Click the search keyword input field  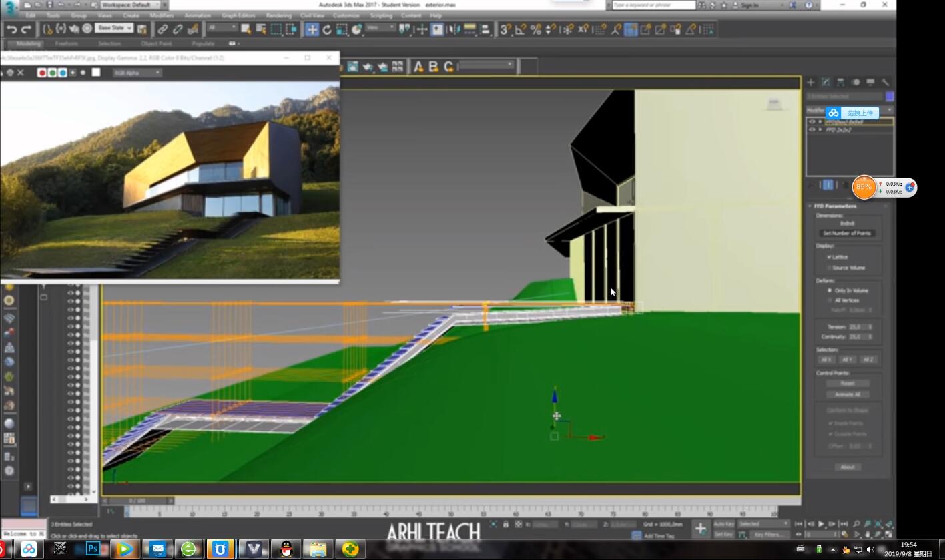click(x=653, y=5)
